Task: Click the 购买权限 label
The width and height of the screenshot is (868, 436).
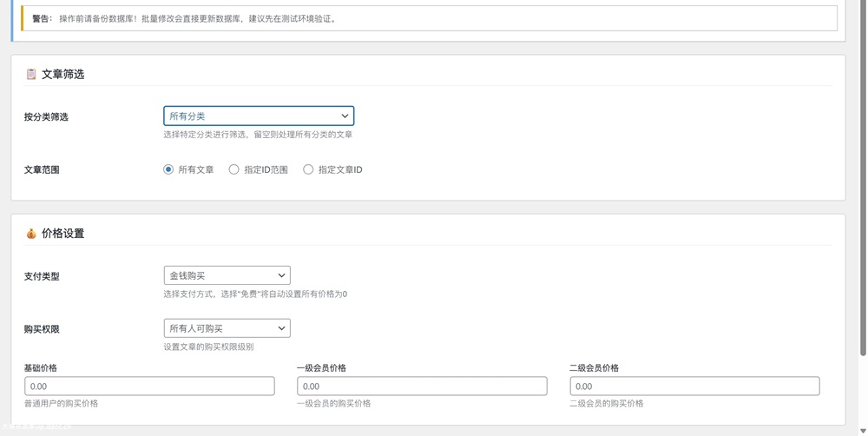Action: click(x=42, y=329)
